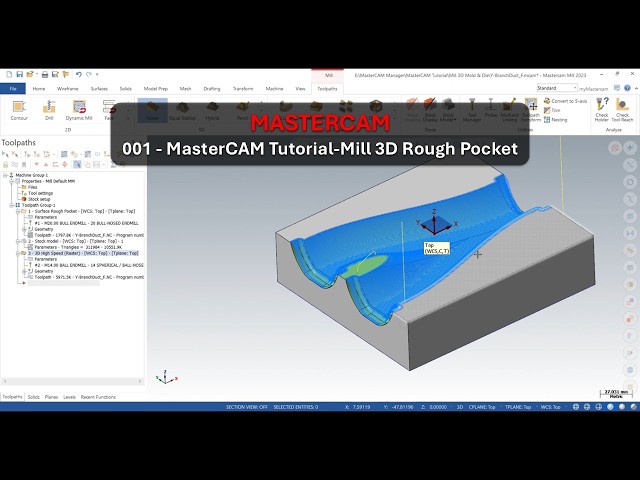This screenshot has width=640, height=480.
Task: Click WCS: Top in status bar
Action: tap(550, 407)
